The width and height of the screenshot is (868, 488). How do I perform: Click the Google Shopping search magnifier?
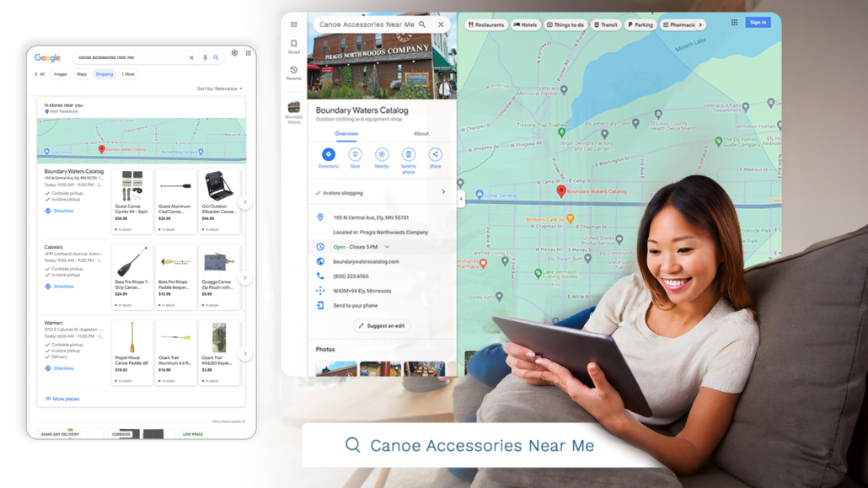(x=216, y=57)
